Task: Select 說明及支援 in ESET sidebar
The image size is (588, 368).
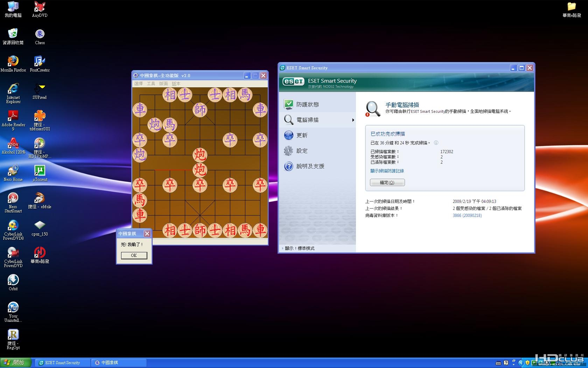Action: point(317,166)
